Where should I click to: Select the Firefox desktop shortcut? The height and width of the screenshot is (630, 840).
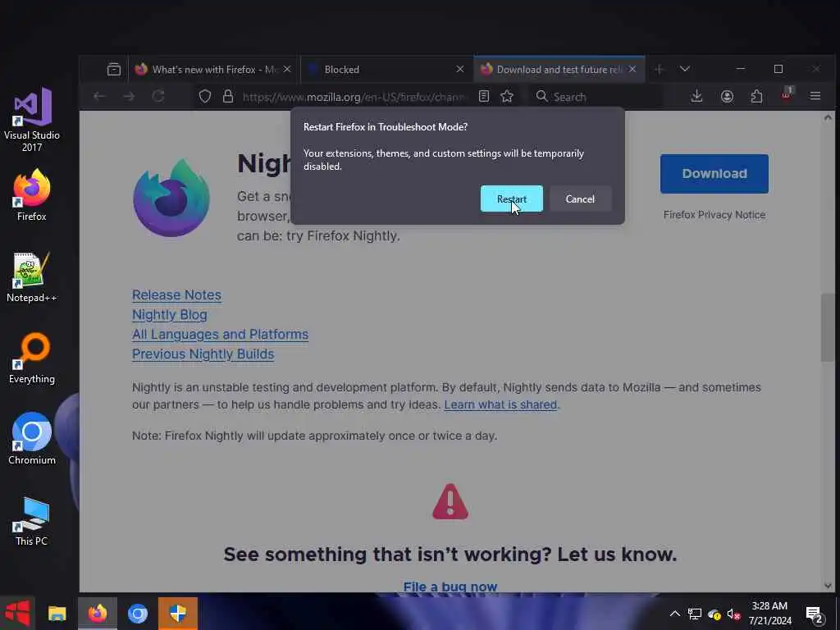(32, 195)
